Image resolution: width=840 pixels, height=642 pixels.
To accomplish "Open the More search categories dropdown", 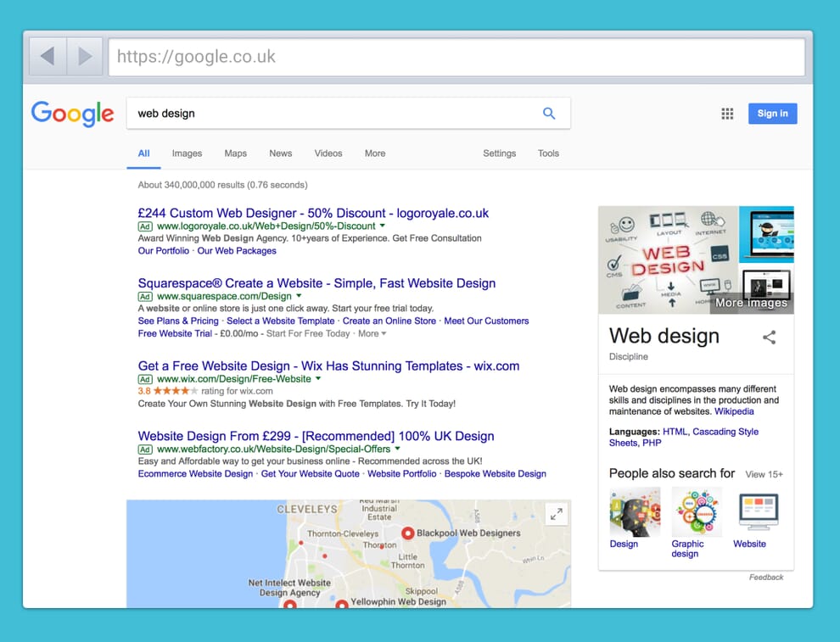I will coord(374,154).
